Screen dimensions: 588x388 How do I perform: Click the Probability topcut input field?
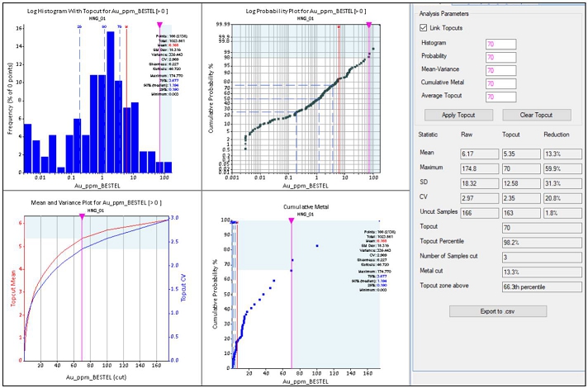500,57
